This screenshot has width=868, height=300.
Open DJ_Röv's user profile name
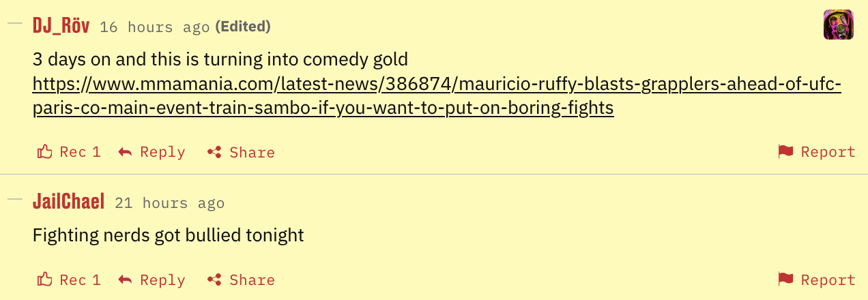tap(62, 26)
